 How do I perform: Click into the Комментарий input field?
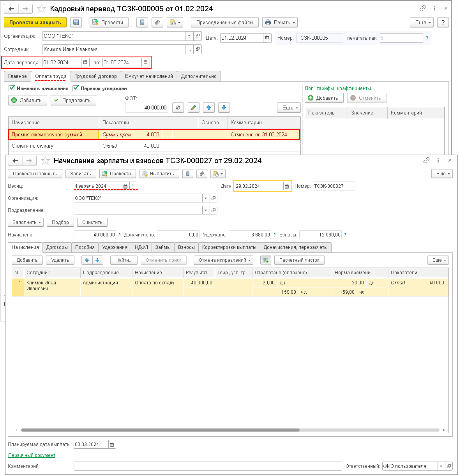click(x=208, y=466)
